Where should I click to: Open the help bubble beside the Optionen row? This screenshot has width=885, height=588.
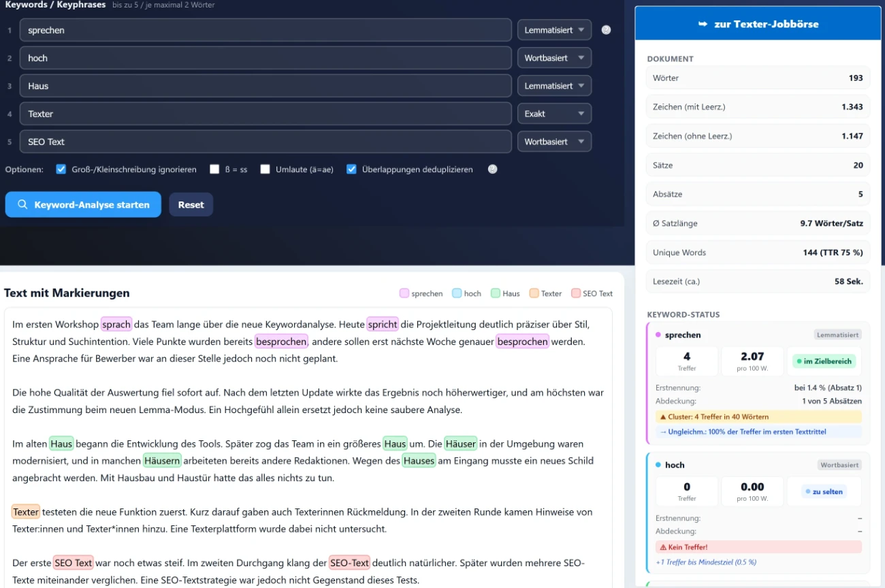pos(492,169)
